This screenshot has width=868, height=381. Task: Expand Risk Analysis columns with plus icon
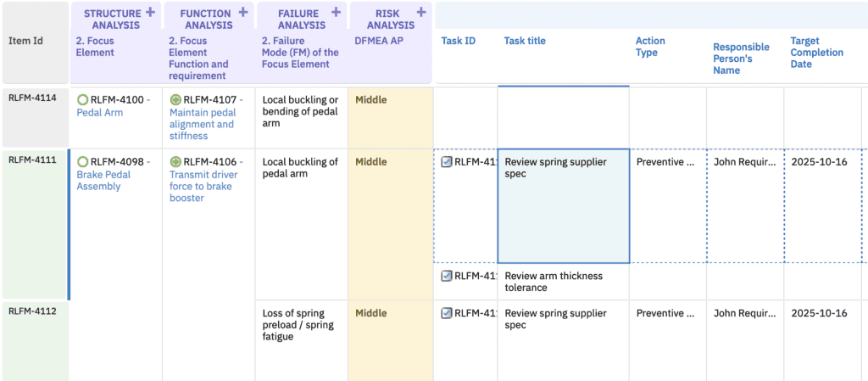coord(422,13)
